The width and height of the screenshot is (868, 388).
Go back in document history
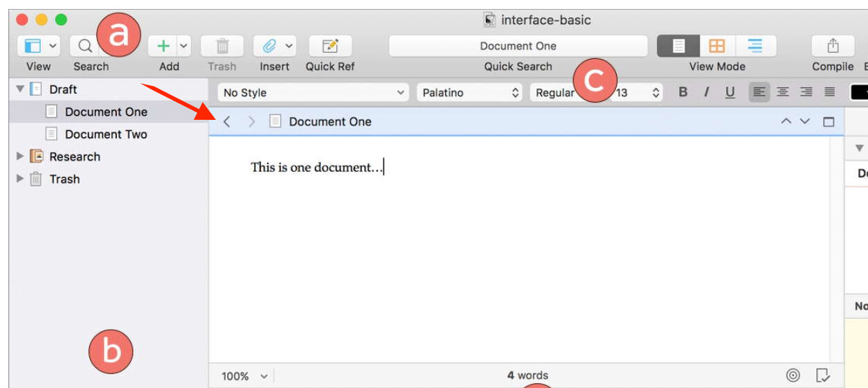[x=227, y=122]
